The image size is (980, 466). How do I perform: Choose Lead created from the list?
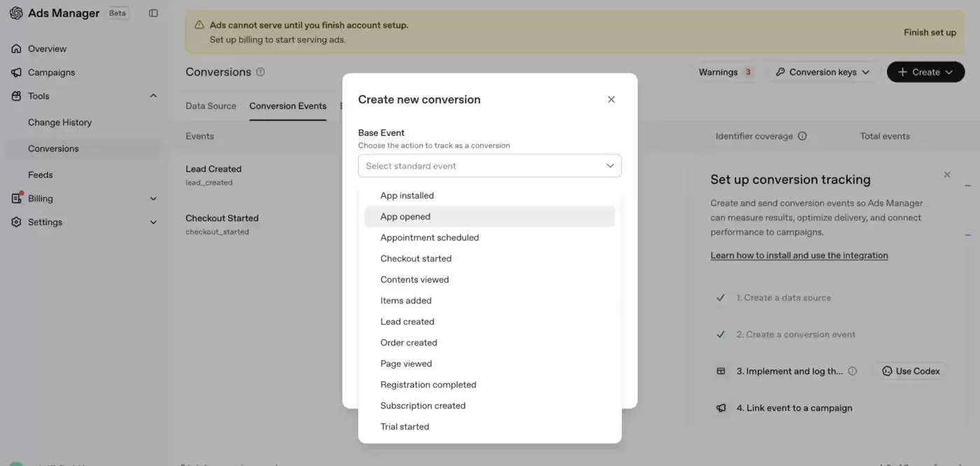click(489, 322)
